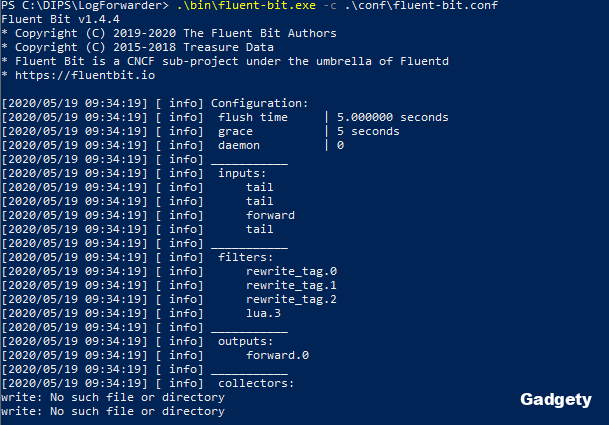Select the forward entry under inputs
Screen dimensions: 609x425
pyautogui.click(x=270, y=215)
